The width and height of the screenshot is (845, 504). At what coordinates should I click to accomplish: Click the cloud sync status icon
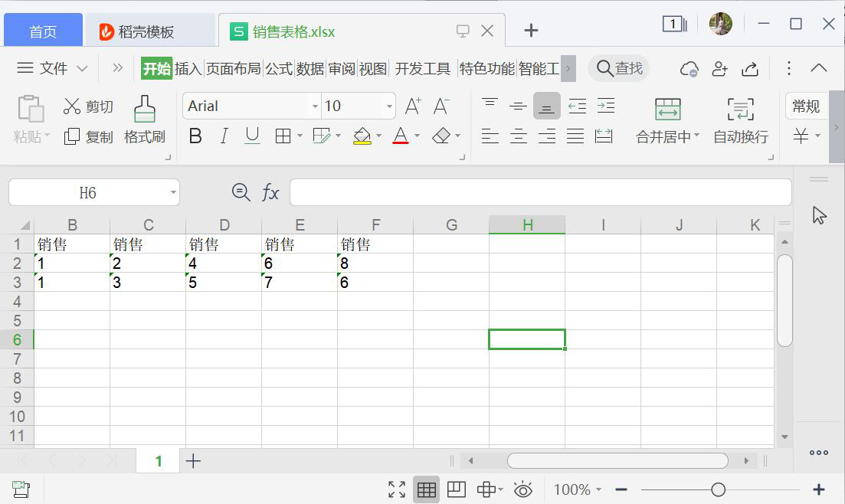[689, 68]
